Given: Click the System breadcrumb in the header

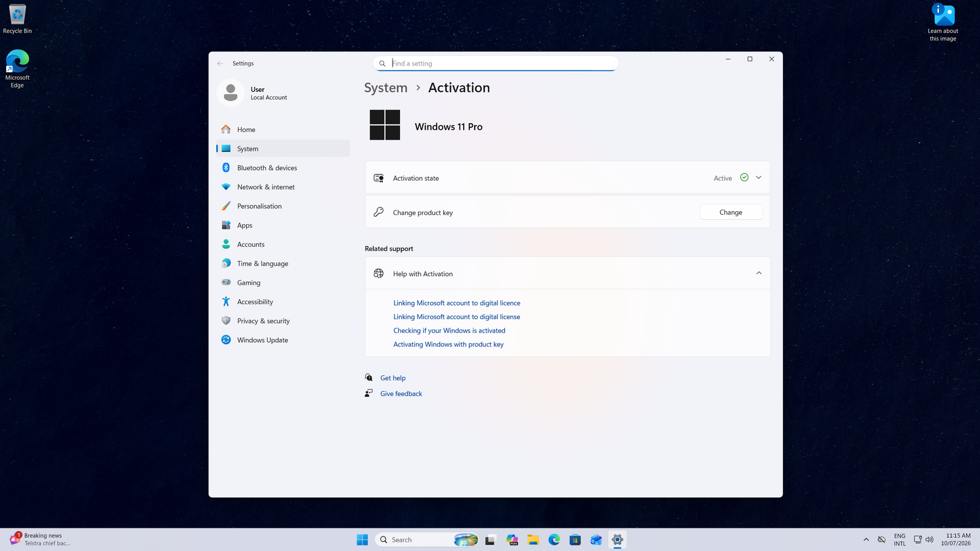Looking at the screenshot, I should (386, 88).
